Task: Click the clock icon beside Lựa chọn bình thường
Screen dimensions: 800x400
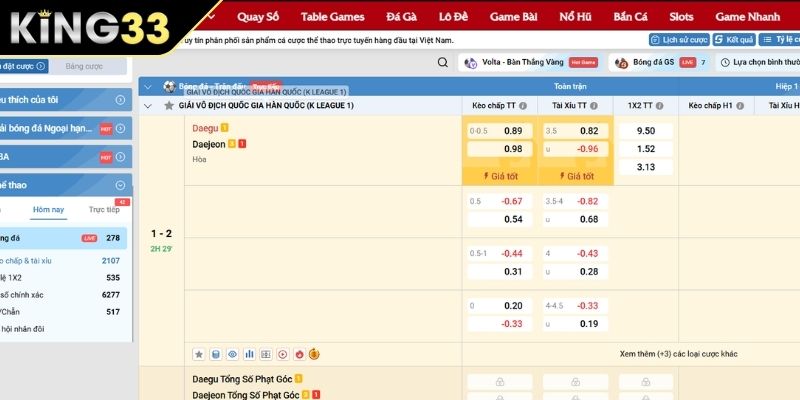Action: [725, 63]
